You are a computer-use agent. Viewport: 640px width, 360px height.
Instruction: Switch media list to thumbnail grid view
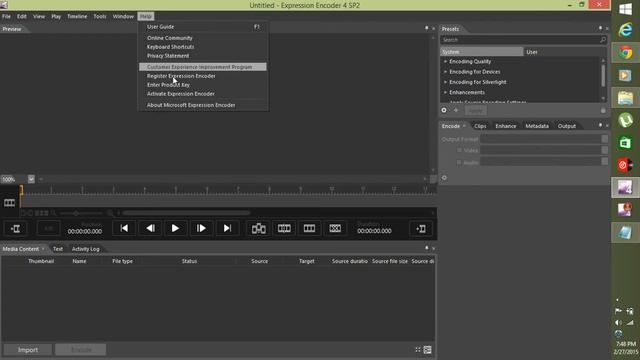click(418, 349)
